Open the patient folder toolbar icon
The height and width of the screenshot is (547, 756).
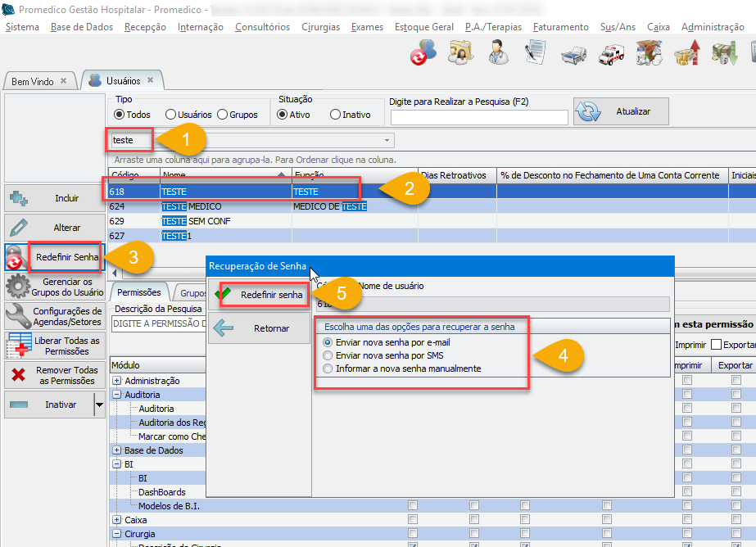(460, 56)
